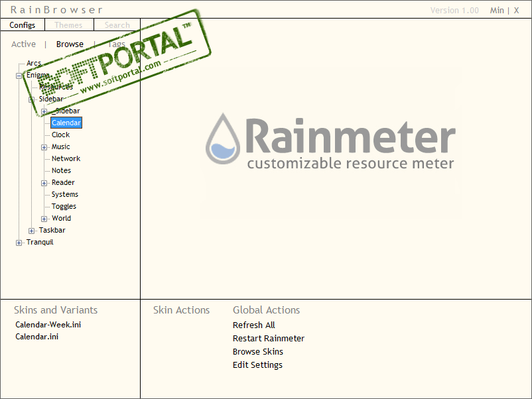
Task: Select the Browse view
Action: pos(70,44)
